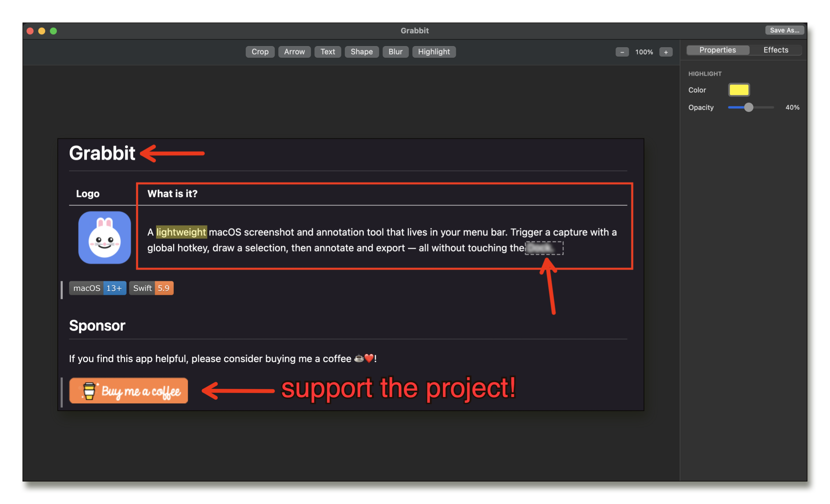Switch to the Properties tab
Screen dimensions: 830x504
[x=718, y=50]
